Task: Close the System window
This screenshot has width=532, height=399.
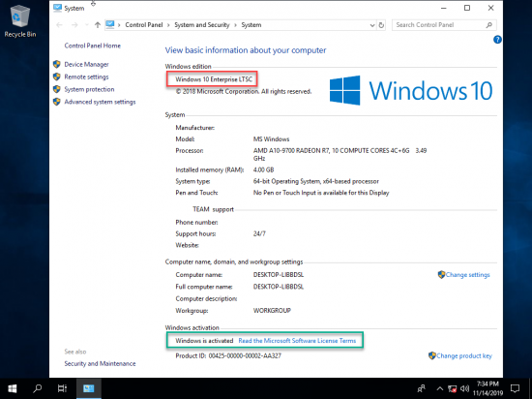Action: click(x=490, y=8)
